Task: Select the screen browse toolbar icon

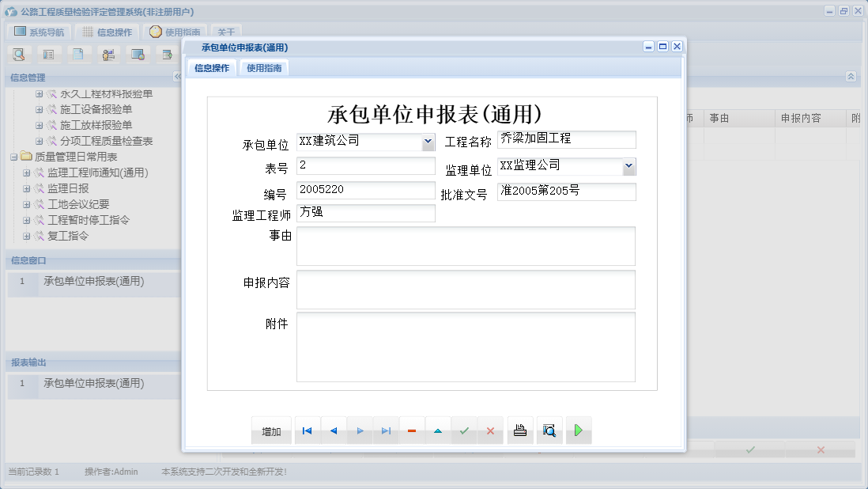Action: pyautogui.click(x=139, y=54)
